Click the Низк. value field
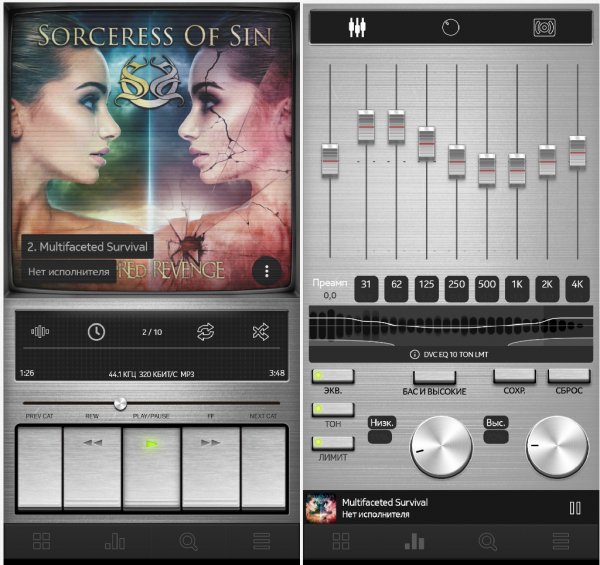 [380, 437]
